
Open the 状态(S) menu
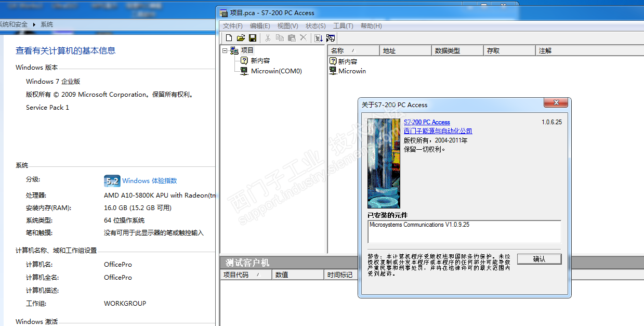coord(316,26)
